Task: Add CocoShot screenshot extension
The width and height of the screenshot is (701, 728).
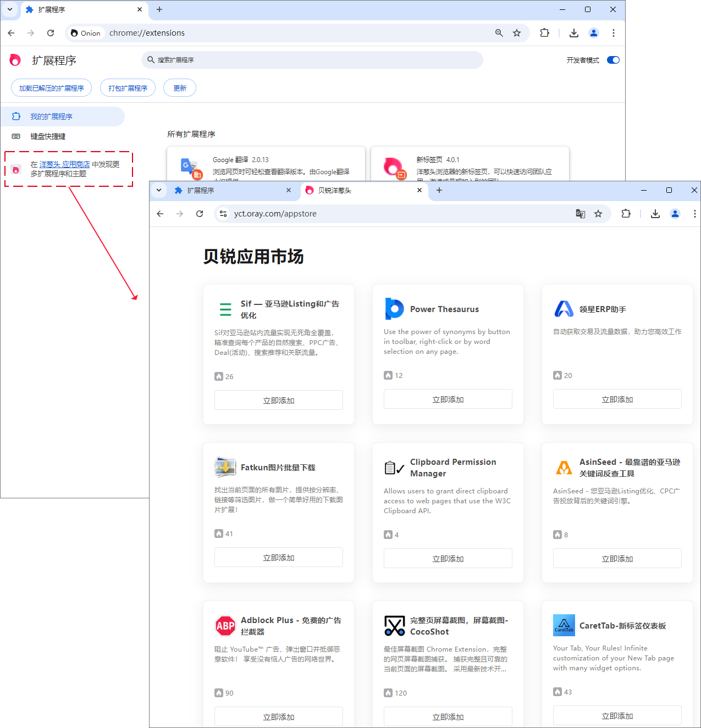Action: click(448, 716)
